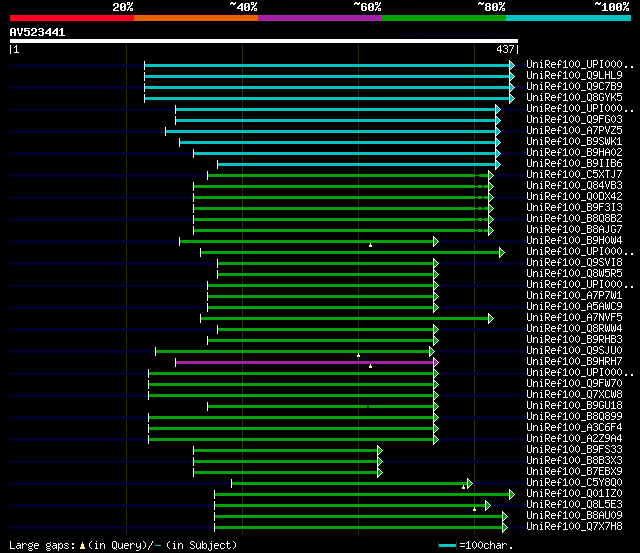Click the yellow gap marker on the B9H0W4 row
Image resolution: width=640 pixels, height=553 pixels.
(x=370, y=245)
